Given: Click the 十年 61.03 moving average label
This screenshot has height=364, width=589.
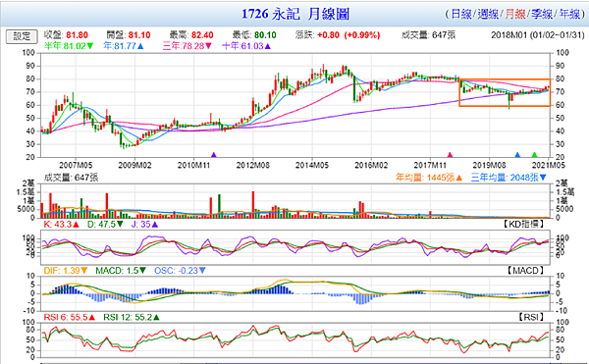Looking at the screenshot, I should [246, 46].
